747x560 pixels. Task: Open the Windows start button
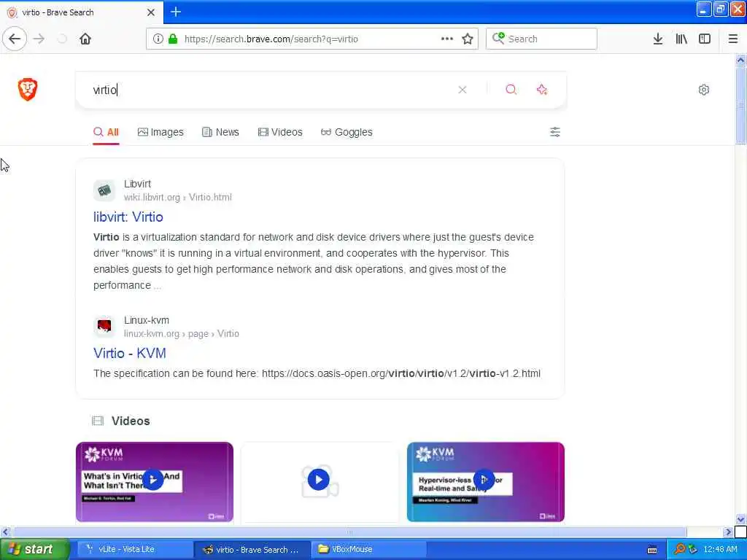tap(34, 549)
